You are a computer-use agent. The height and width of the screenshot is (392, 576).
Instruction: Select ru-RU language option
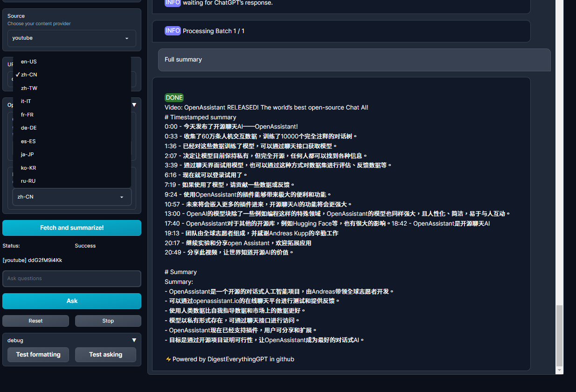pyautogui.click(x=72, y=181)
